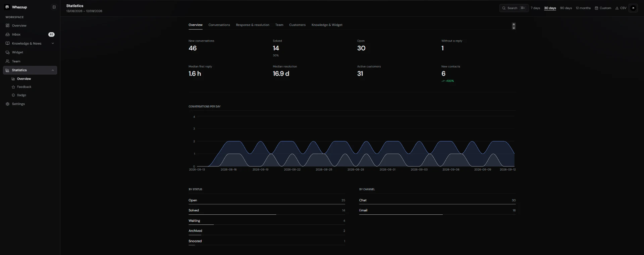The height and width of the screenshot is (255, 644).
Task: Click the Chat channel row
Action: tap(437, 200)
